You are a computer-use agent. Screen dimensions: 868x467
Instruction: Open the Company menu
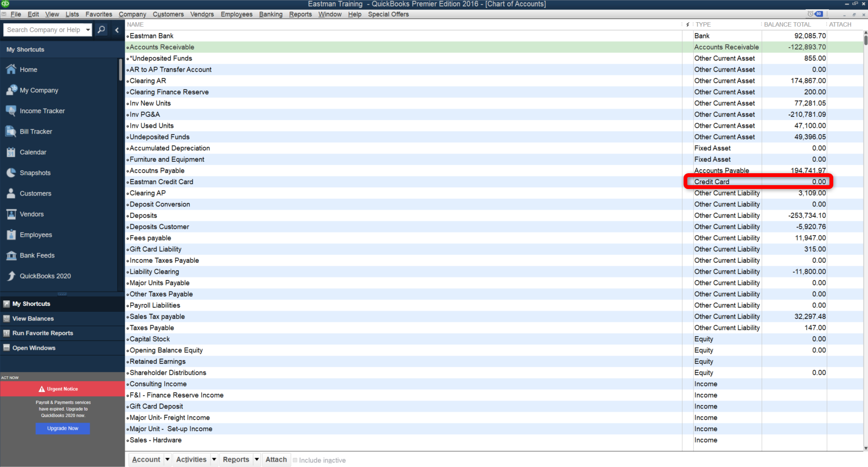pos(132,14)
